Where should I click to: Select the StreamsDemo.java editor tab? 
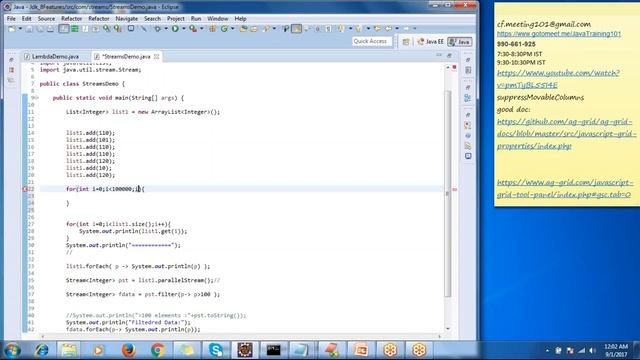[x=126, y=56]
